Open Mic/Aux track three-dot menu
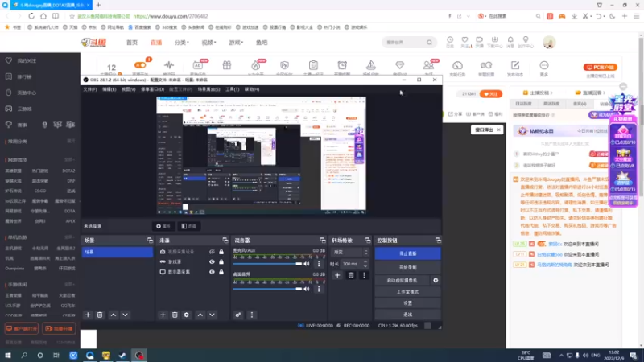Image resolution: width=644 pixels, height=362 pixels. 319,264
